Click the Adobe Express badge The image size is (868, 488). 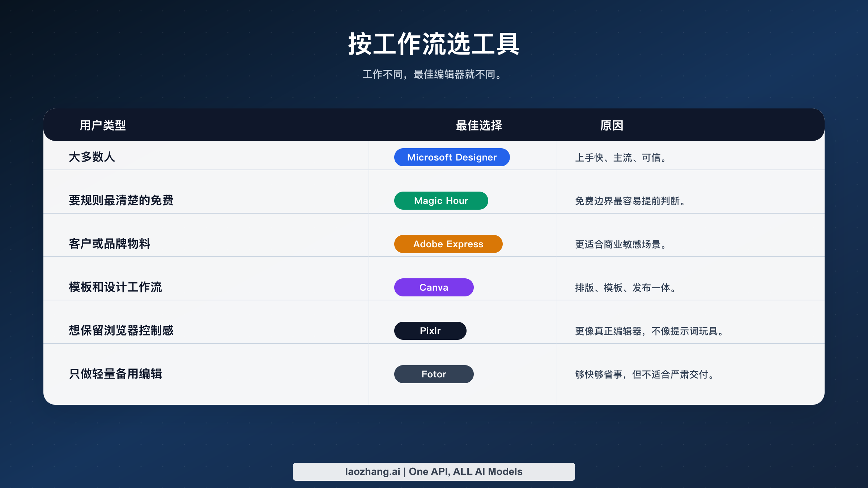(x=448, y=244)
